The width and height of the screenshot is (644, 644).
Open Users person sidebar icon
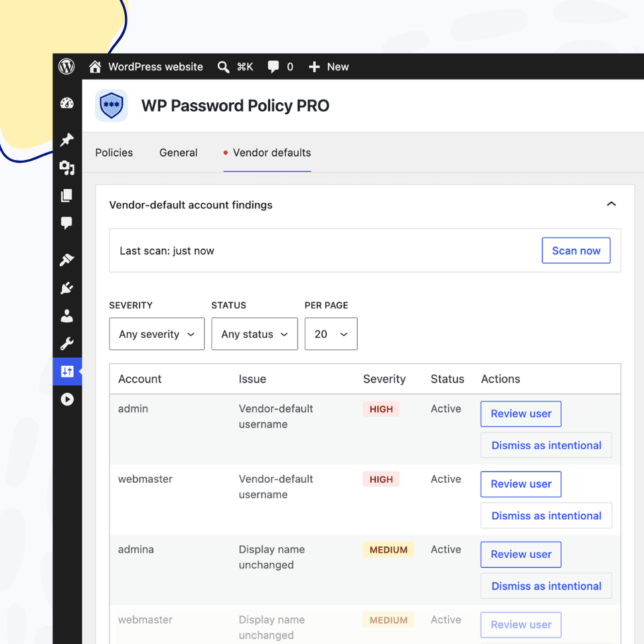pos(67,316)
